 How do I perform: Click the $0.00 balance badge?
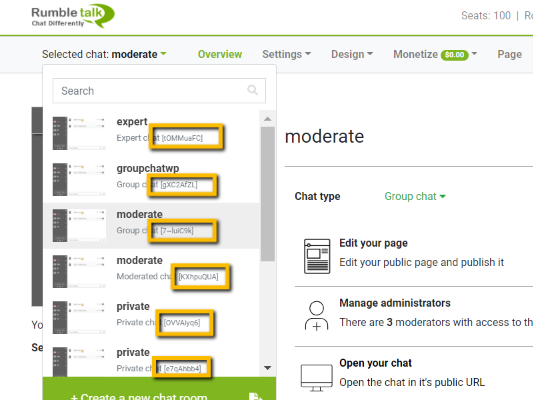tap(454, 55)
